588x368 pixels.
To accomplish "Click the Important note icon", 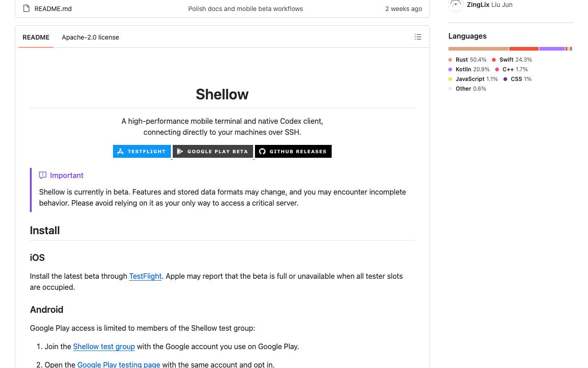I will [x=43, y=175].
